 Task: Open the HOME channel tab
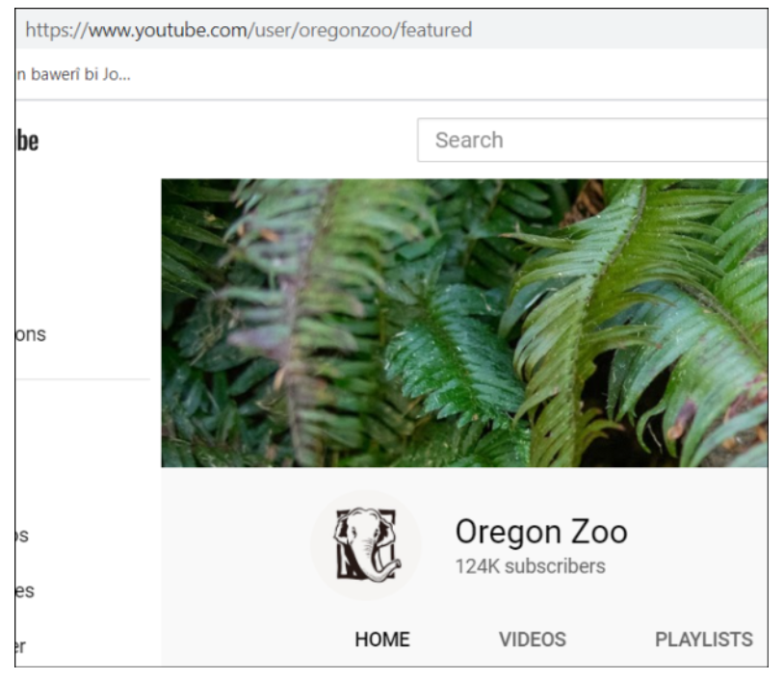[x=382, y=640]
